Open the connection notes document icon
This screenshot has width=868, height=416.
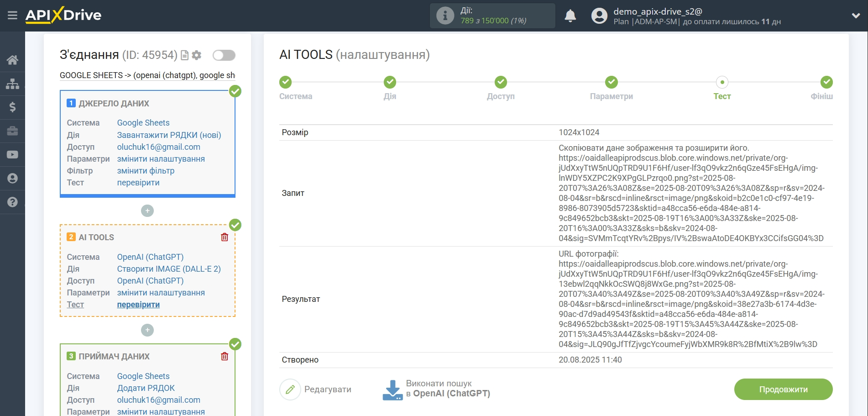tap(185, 55)
